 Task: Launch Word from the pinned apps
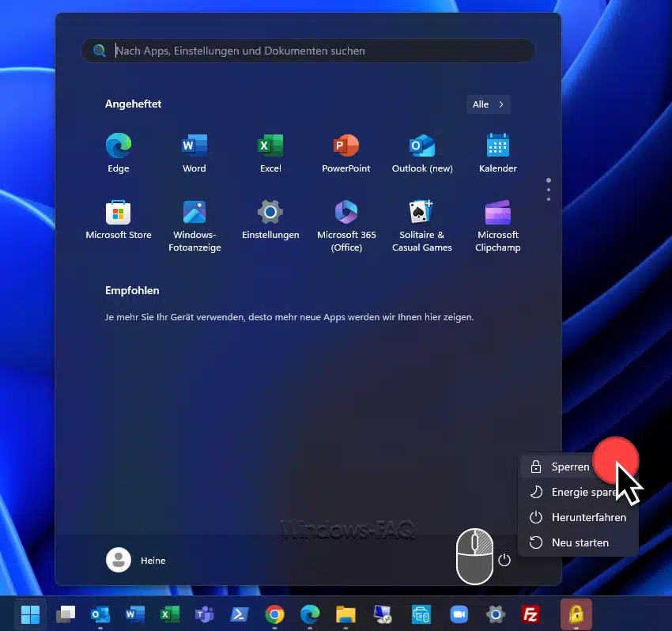(x=194, y=153)
